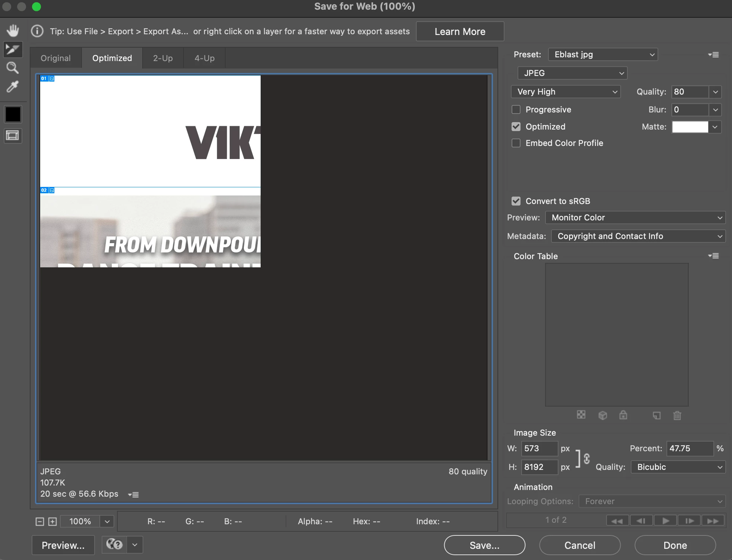Screen dimensions: 732x560
Task: Open the Optimize menu icon beside Preset
Action: pyautogui.click(x=713, y=55)
